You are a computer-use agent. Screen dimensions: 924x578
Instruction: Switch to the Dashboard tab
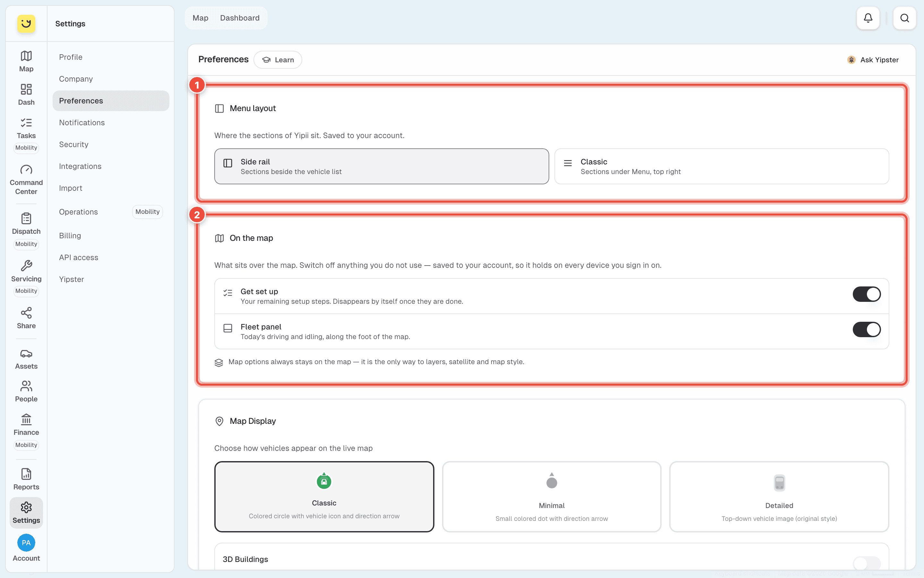coord(240,18)
